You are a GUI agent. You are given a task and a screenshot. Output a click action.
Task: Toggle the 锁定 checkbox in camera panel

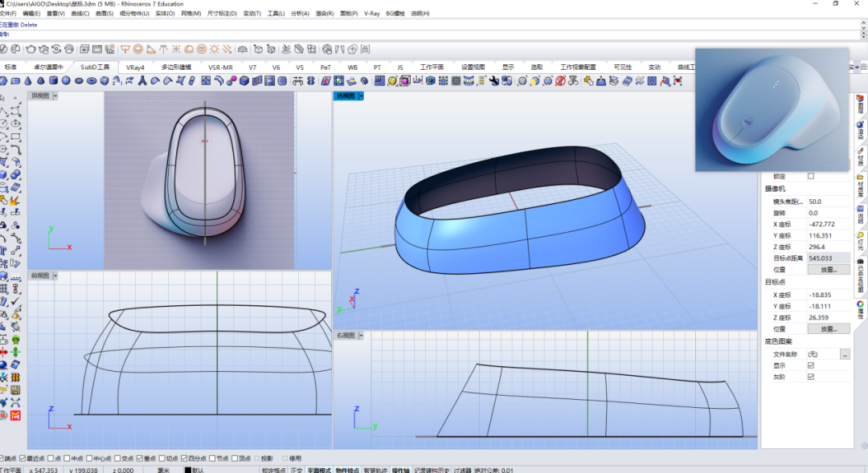[811, 176]
